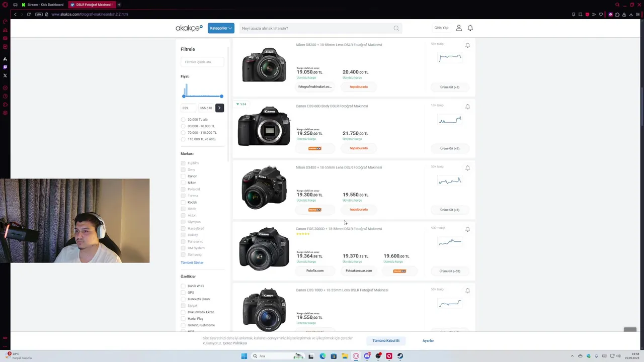644x362 pixels.
Task: Select the DSLR Fotoğraf Makinesi browser tab
Action: 92,5
